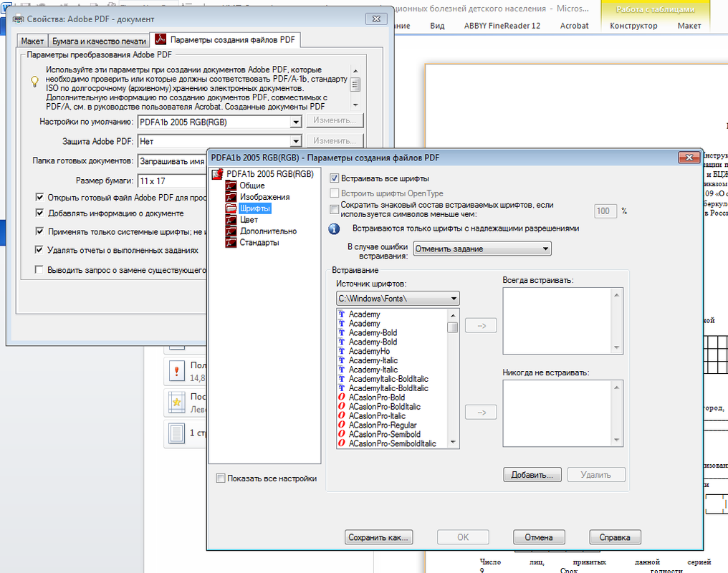Enable the Показать все настройки checkbox

tap(221, 478)
